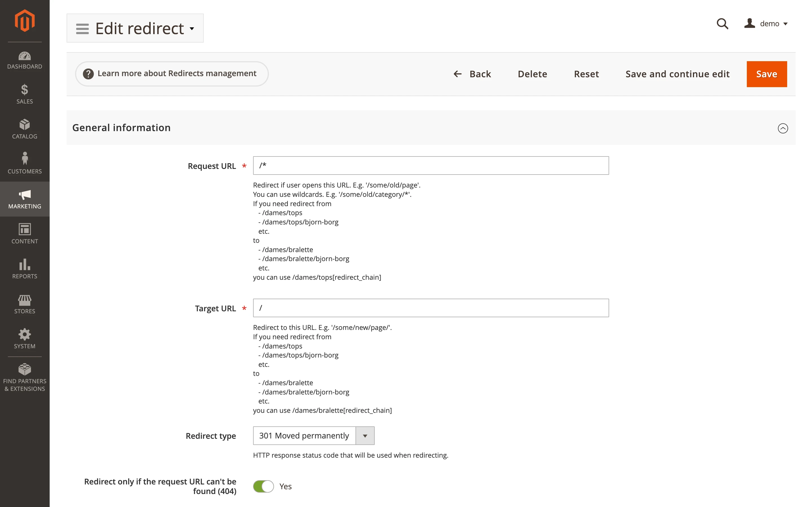Open the Edit redirect hamburger menu
The height and width of the screenshot is (507, 812).
pyautogui.click(x=82, y=28)
